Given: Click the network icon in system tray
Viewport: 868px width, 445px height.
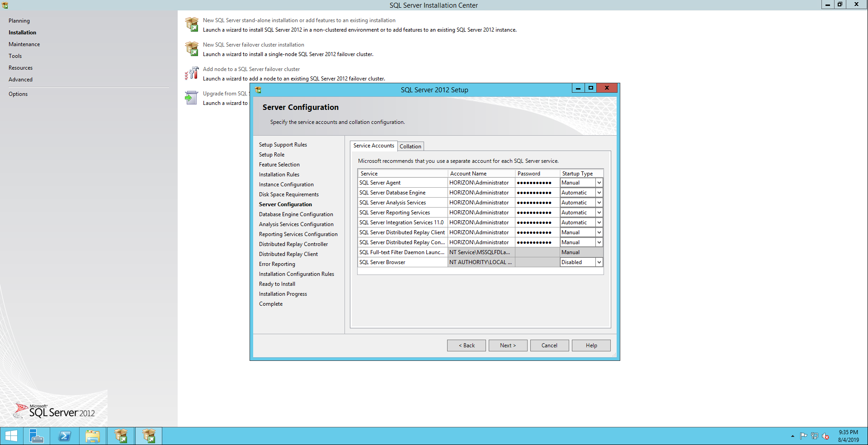Looking at the screenshot, I should [x=815, y=436].
